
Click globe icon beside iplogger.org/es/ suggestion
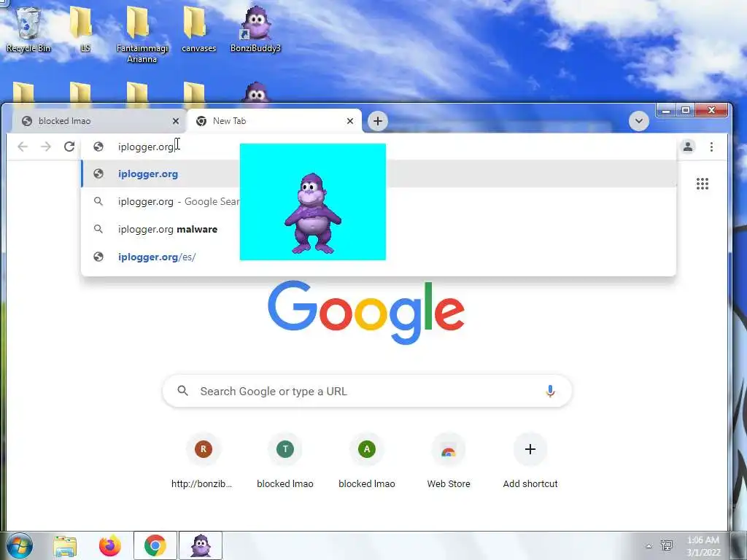tap(98, 257)
